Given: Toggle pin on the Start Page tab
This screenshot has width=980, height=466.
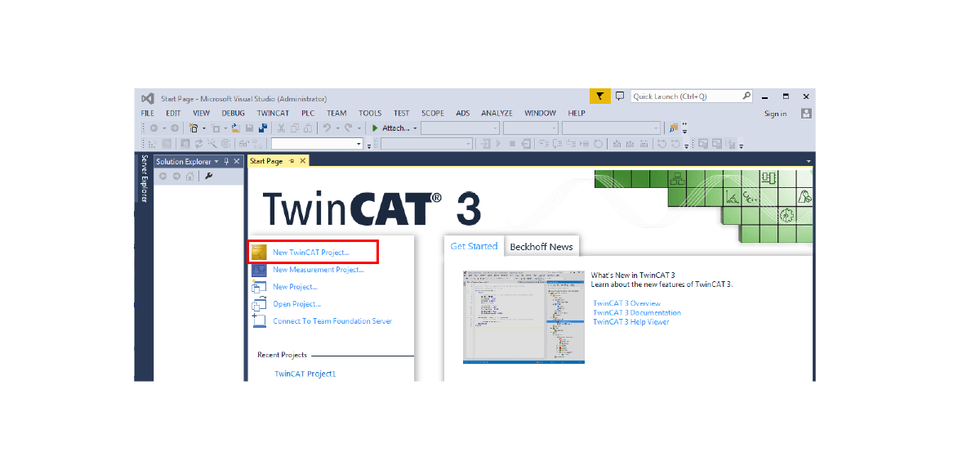Looking at the screenshot, I should (x=292, y=161).
